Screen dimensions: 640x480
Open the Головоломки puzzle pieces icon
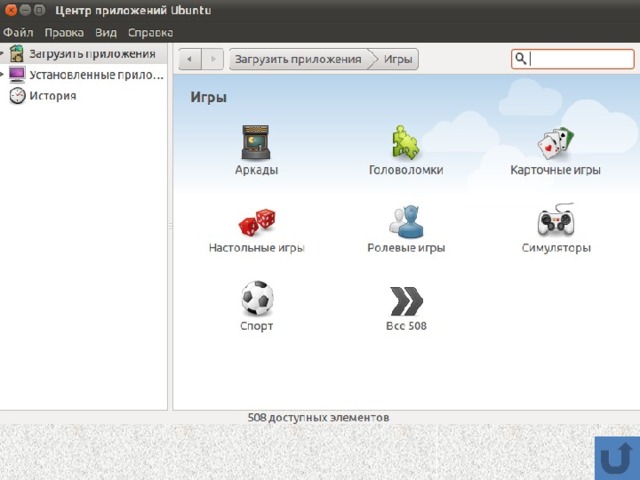click(x=405, y=142)
